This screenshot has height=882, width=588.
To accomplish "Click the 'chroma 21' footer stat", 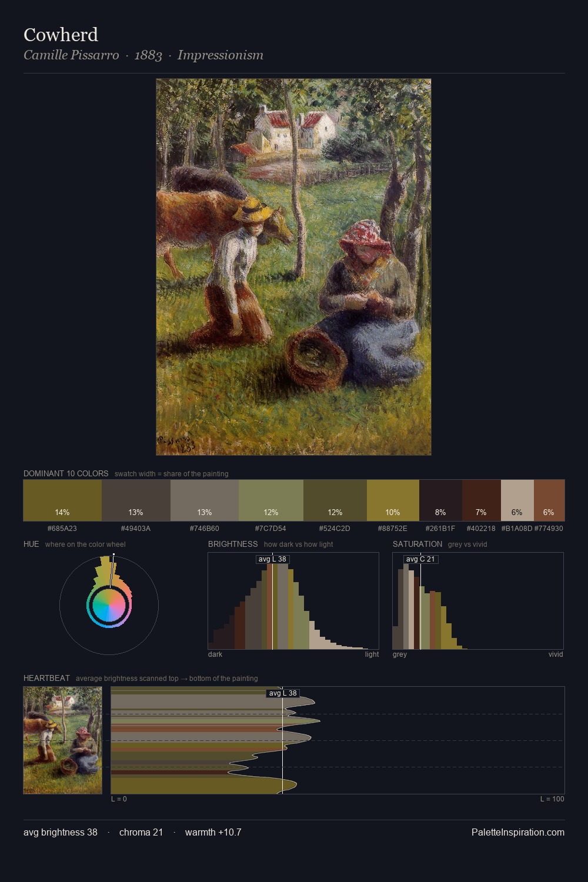I will [141, 832].
